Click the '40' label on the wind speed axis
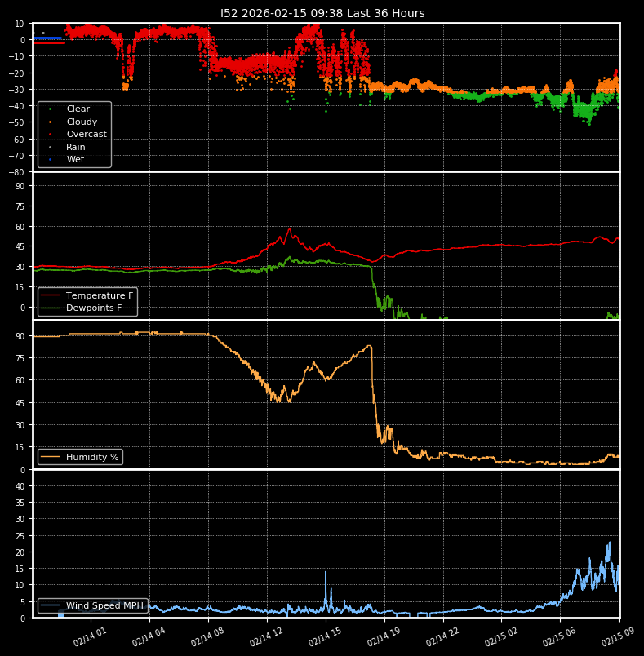The height and width of the screenshot is (656, 644). tap(21, 486)
